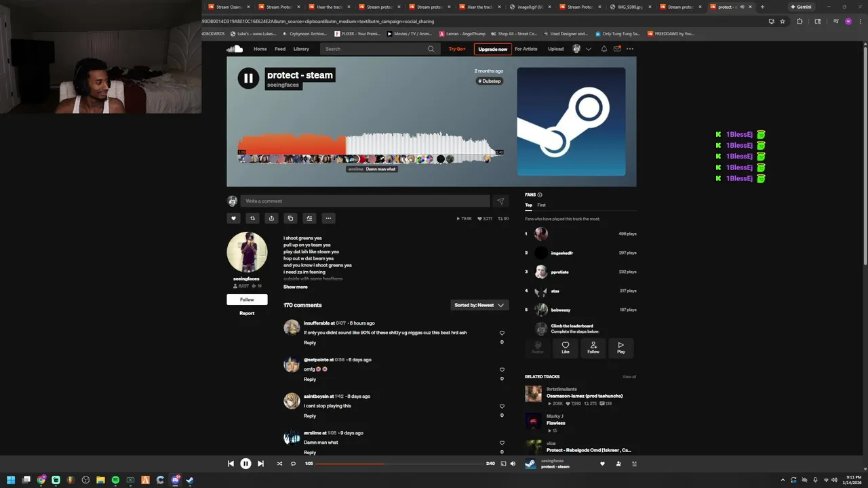Image resolution: width=868 pixels, height=488 pixels.
Task: Open the FANS info icon
Action: (540, 195)
